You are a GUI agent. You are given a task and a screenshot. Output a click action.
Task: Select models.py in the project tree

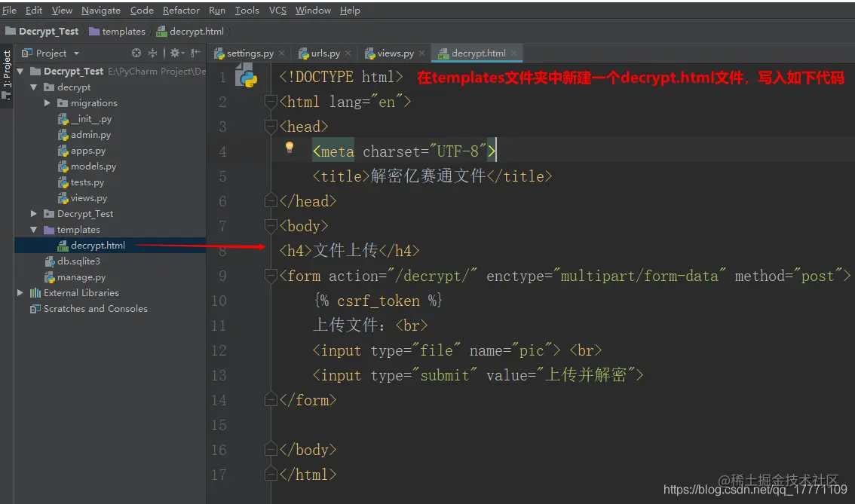(x=93, y=166)
